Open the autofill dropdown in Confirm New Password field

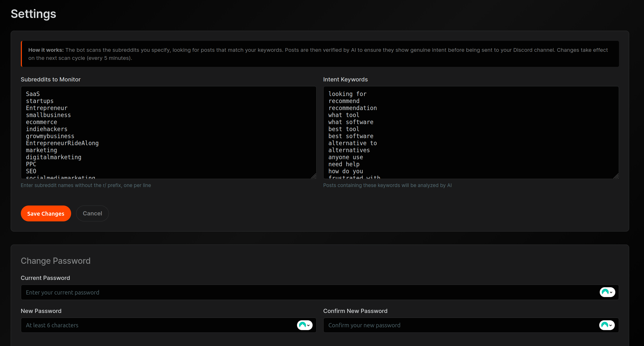[x=611, y=325]
